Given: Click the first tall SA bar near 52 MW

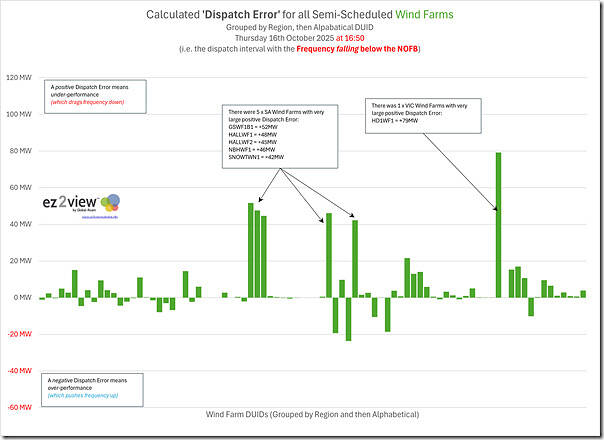Looking at the screenshot, I should 251,250.
